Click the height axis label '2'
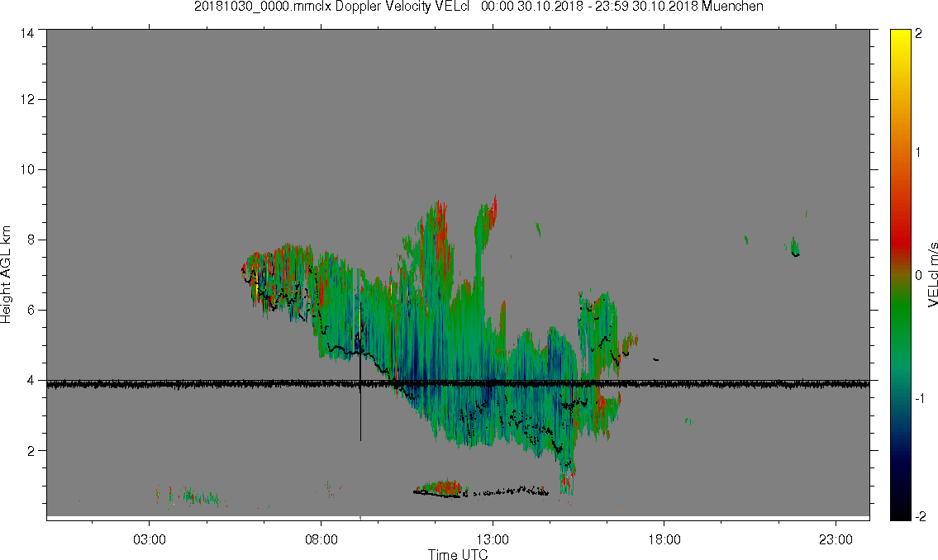The image size is (938, 560). (31, 451)
